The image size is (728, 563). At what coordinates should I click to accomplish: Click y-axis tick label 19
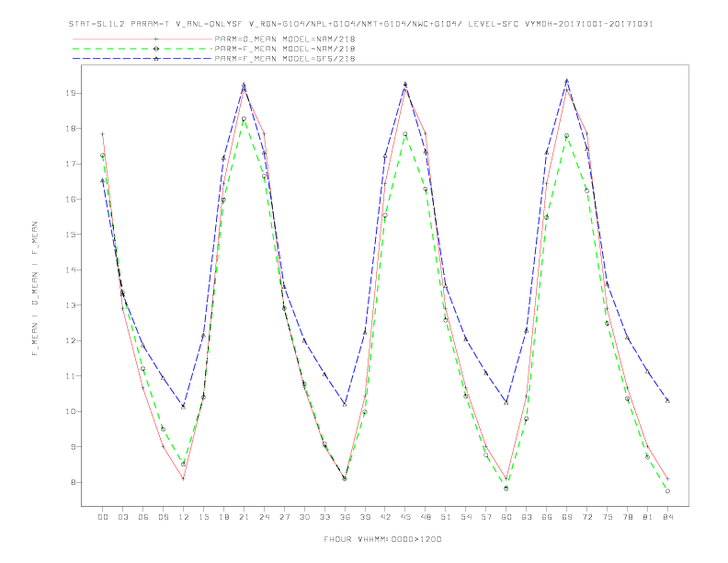pyautogui.click(x=71, y=93)
